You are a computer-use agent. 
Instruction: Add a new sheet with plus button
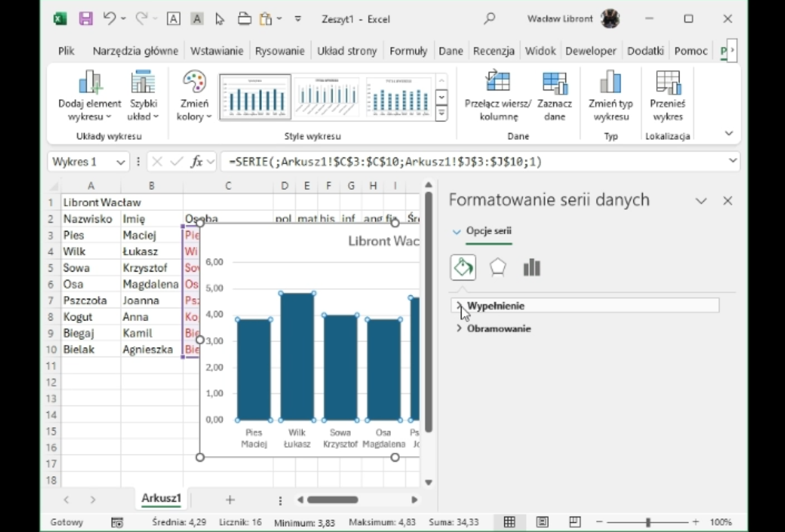pyautogui.click(x=230, y=500)
